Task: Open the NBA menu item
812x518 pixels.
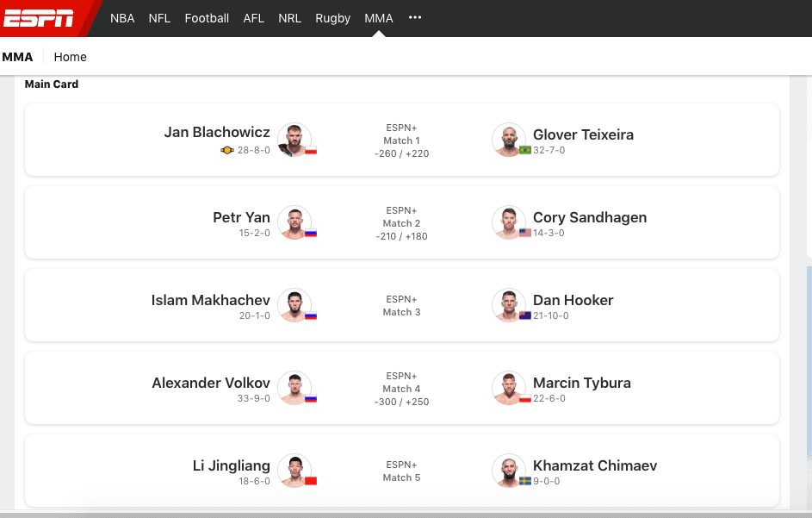Action: 122,18
